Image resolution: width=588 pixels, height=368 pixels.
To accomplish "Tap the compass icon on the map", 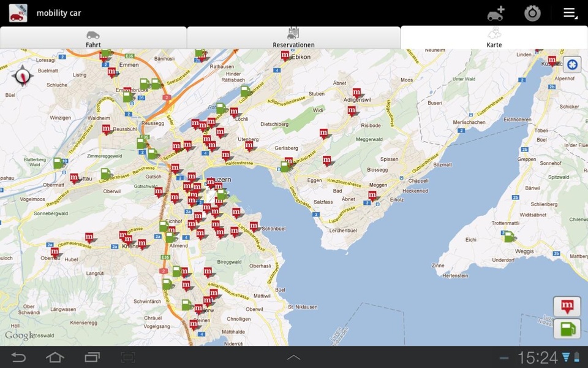I will (x=23, y=76).
